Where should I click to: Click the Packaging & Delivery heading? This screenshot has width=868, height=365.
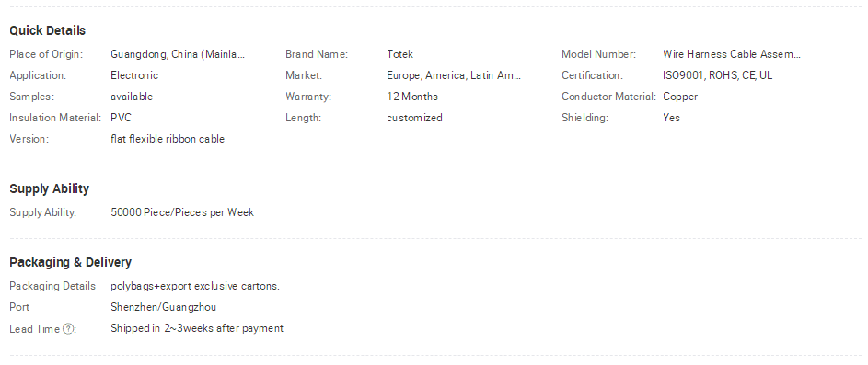pyautogui.click(x=70, y=262)
